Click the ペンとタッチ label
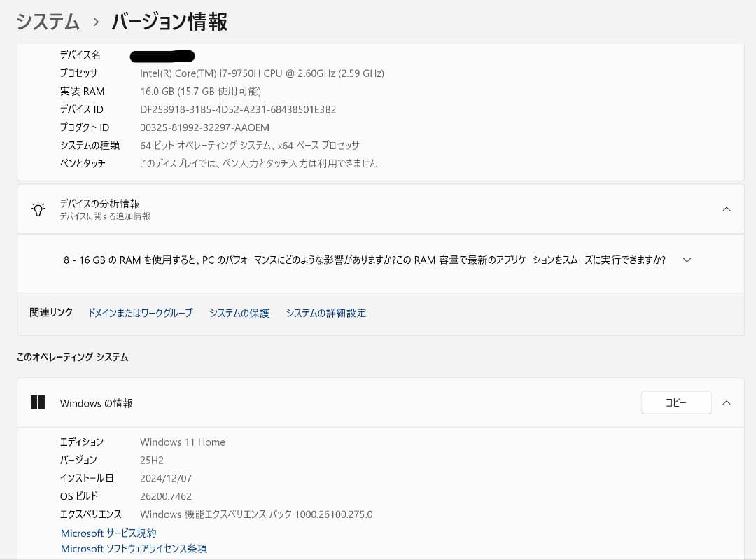This screenshot has height=560, width=756. pos(83,164)
